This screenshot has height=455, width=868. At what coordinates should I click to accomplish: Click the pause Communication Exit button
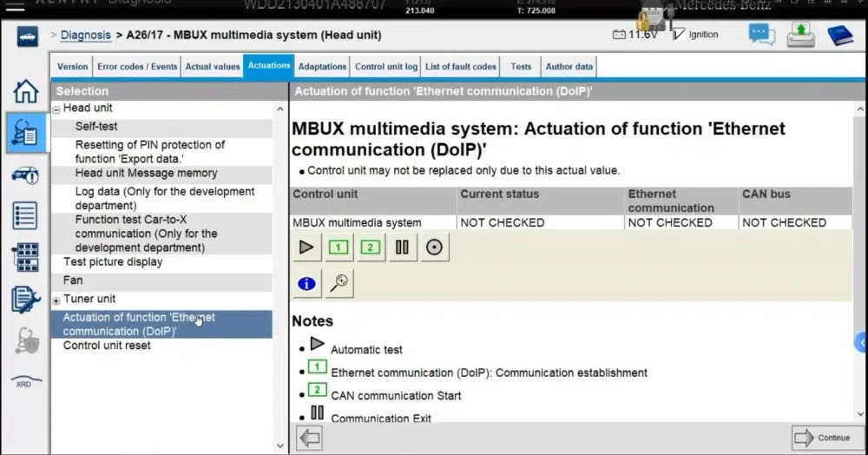(403, 247)
